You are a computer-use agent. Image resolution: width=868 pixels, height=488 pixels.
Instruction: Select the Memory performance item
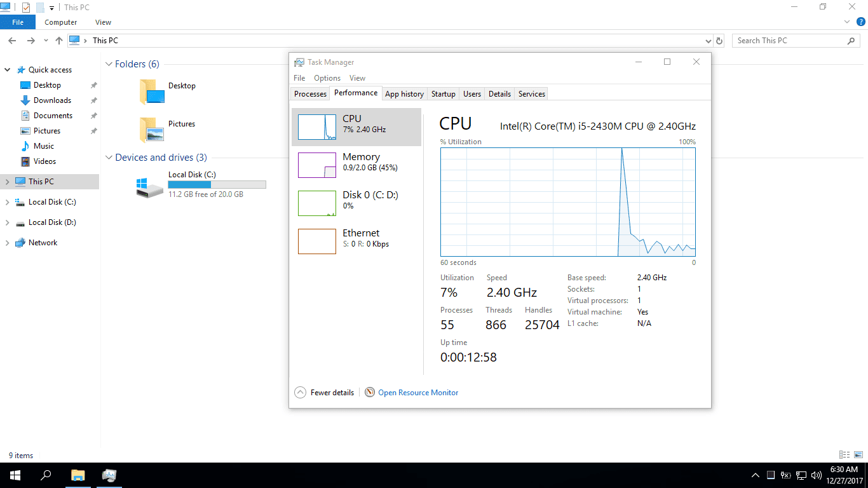point(356,165)
